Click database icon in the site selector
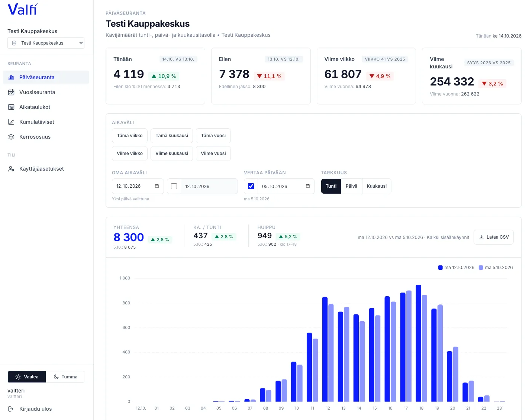 coord(14,43)
